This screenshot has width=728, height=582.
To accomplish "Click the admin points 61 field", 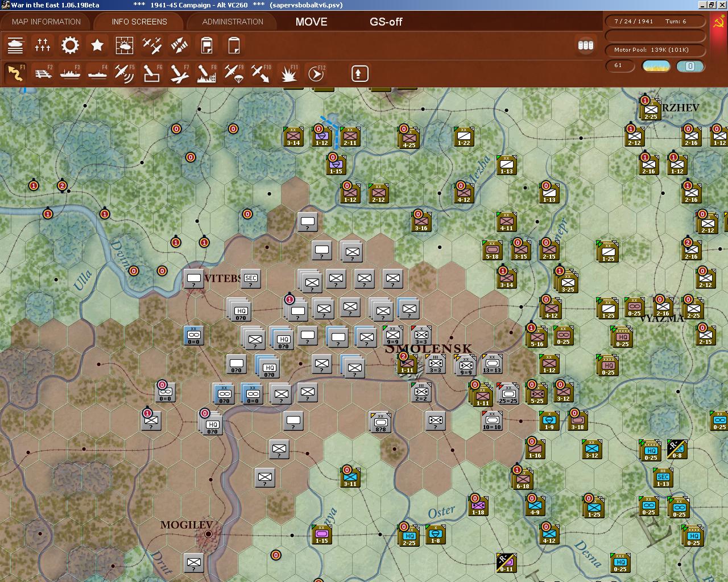I will pyautogui.click(x=620, y=65).
